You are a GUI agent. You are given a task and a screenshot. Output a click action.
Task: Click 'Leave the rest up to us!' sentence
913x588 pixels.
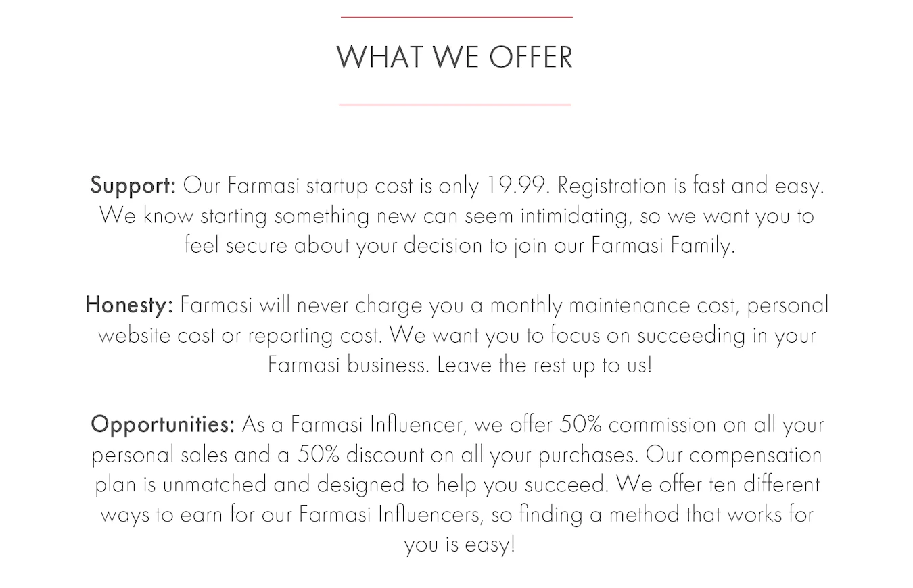[544, 366]
